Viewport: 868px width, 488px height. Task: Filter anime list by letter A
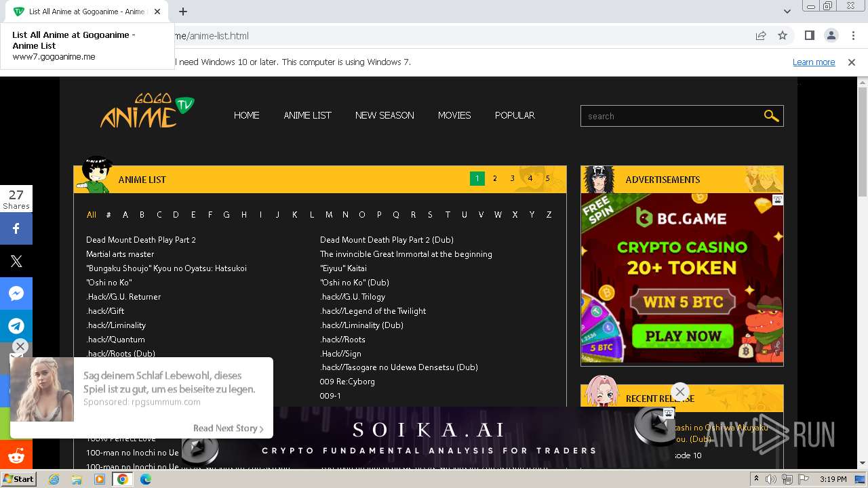tap(125, 214)
